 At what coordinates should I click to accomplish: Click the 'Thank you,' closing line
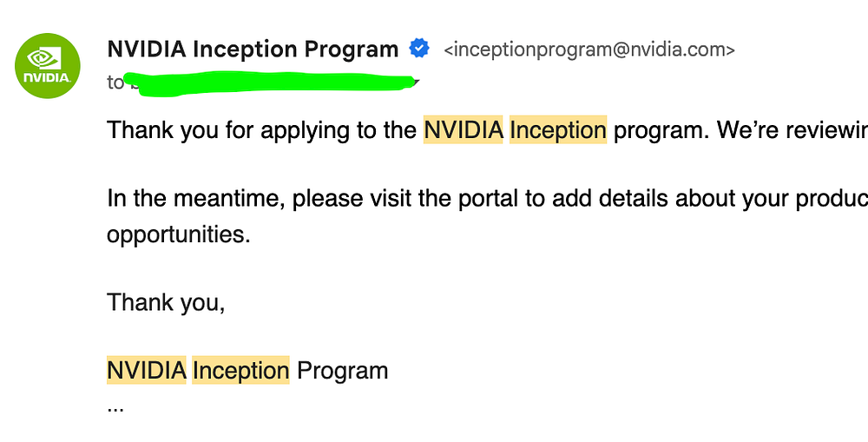(x=166, y=302)
